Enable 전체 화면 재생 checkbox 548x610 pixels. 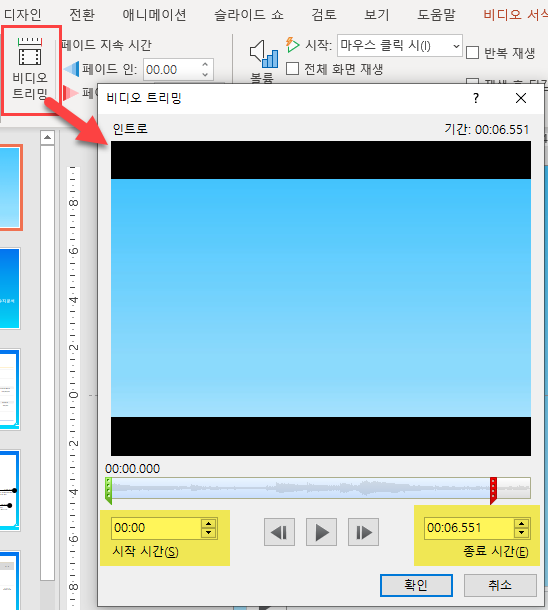click(292, 69)
